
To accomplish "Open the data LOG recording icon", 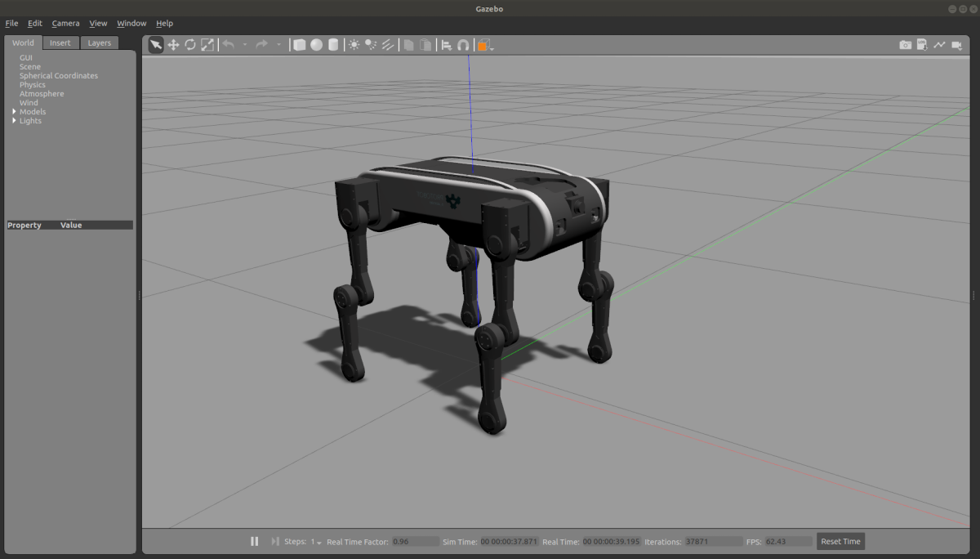I will (x=922, y=45).
